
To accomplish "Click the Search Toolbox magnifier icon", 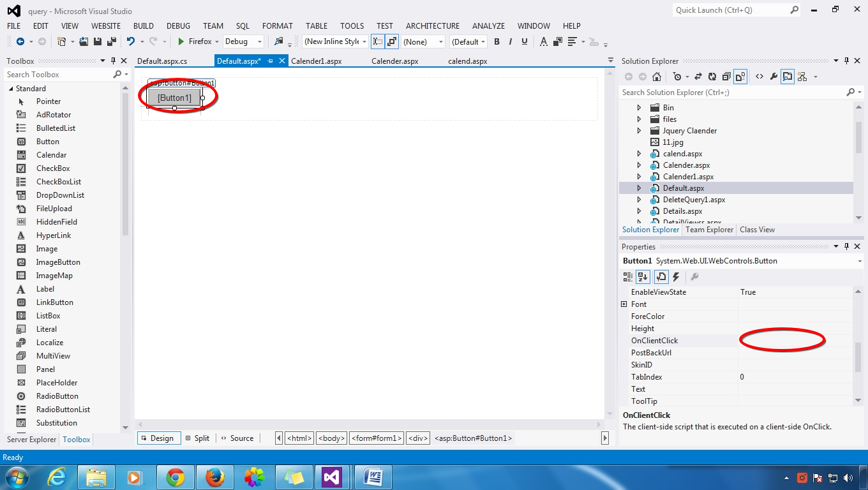I will click(117, 75).
